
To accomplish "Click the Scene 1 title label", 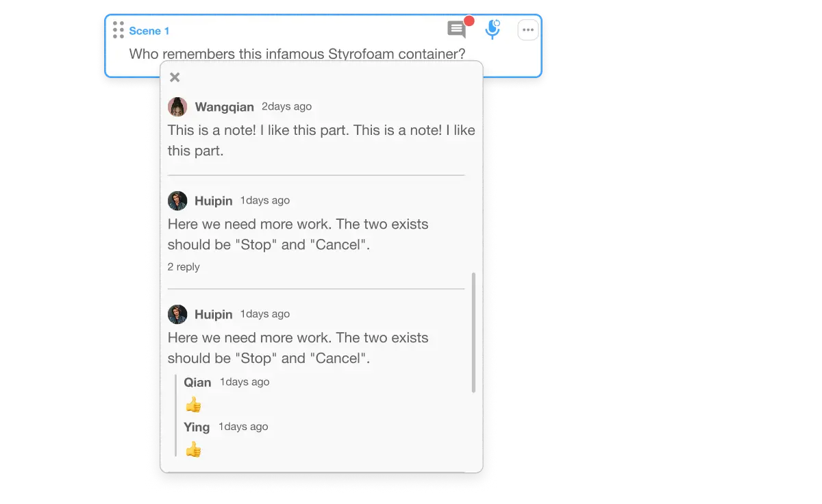I will pos(149,31).
